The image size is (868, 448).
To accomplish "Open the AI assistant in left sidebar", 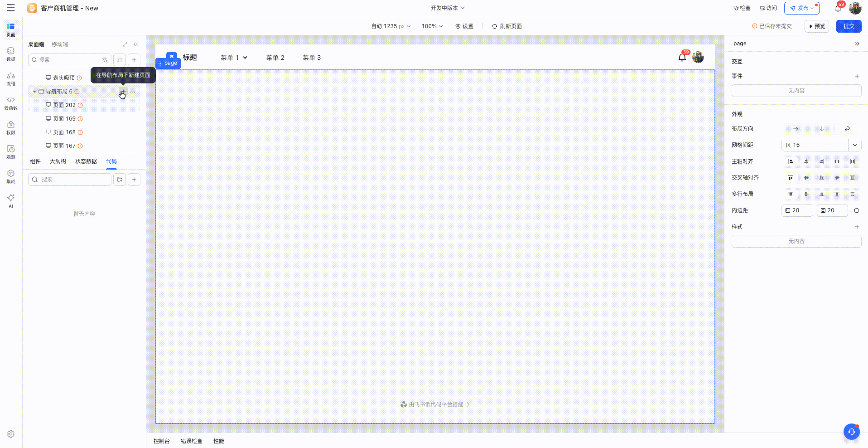I will (11, 200).
